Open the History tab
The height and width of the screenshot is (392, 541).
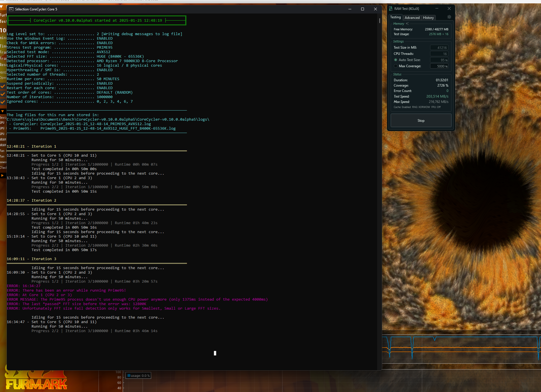(428, 18)
